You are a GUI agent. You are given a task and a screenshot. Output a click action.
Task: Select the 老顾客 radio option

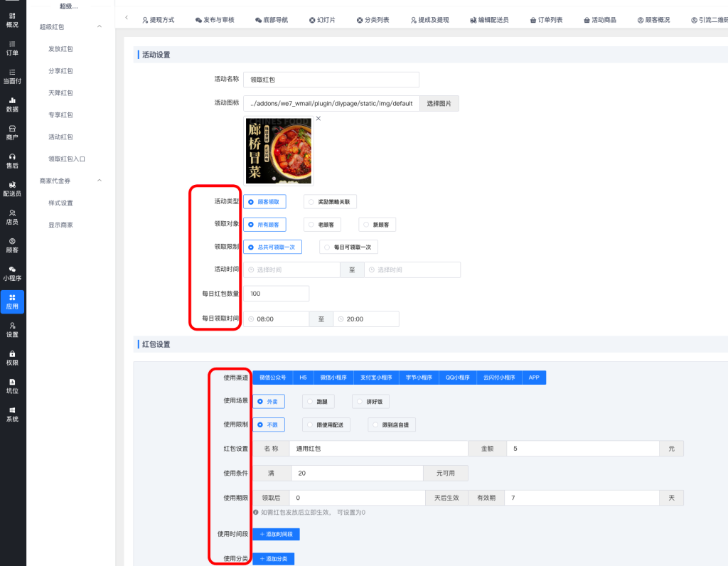pyautogui.click(x=322, y=225)
